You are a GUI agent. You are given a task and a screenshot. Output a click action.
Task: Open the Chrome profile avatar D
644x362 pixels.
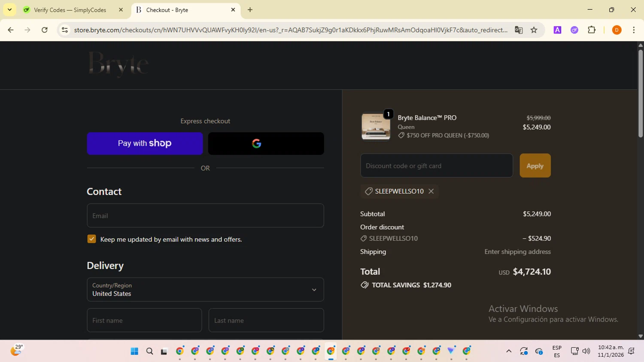pos(617,30)
